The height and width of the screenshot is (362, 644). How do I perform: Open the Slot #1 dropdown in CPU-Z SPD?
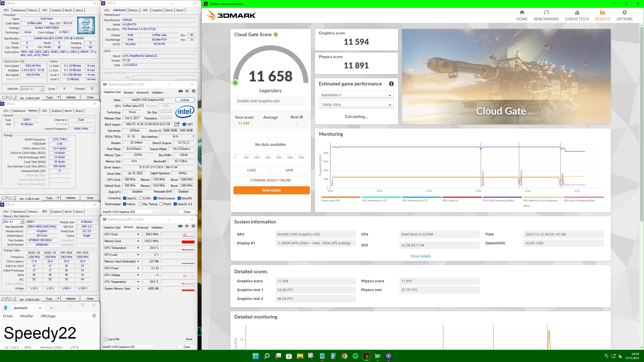(14, 222)
